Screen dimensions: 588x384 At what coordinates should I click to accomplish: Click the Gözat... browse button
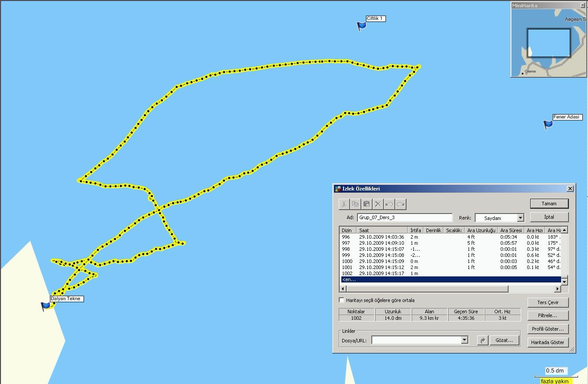(x=505, y=341)
